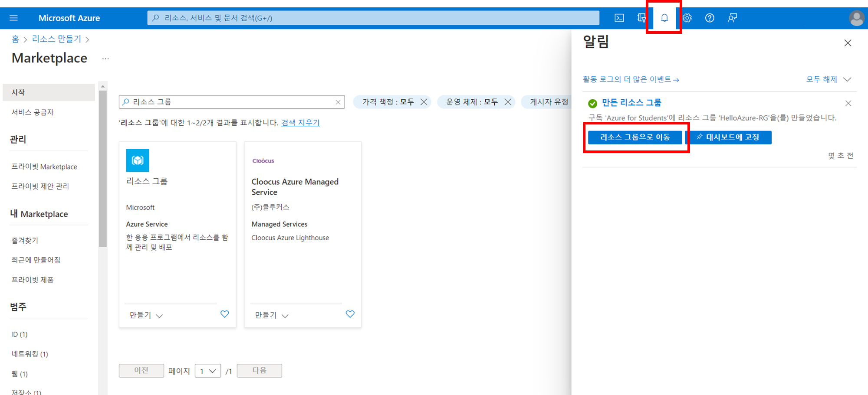Screen dimensions: 868x395
Task: Filter by 웹 (1) category
Action: [x=19, y=374]
